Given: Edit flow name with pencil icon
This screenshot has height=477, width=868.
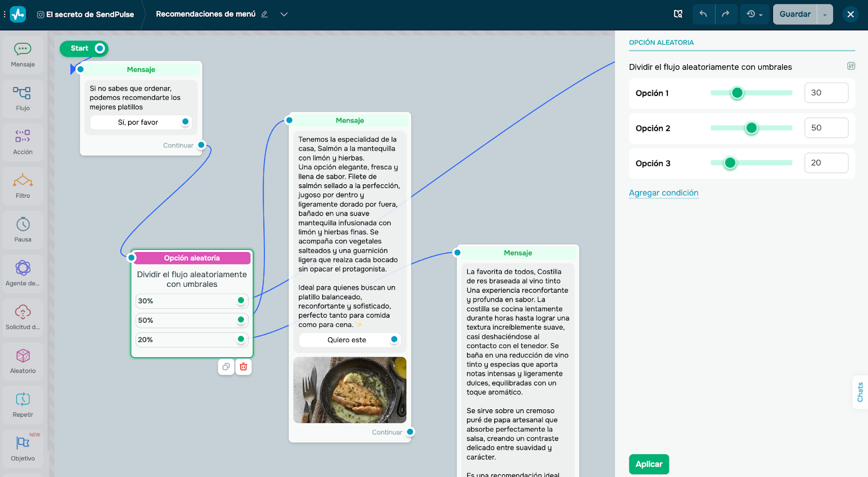Looking at the screenshot, I should coord(265,14).
